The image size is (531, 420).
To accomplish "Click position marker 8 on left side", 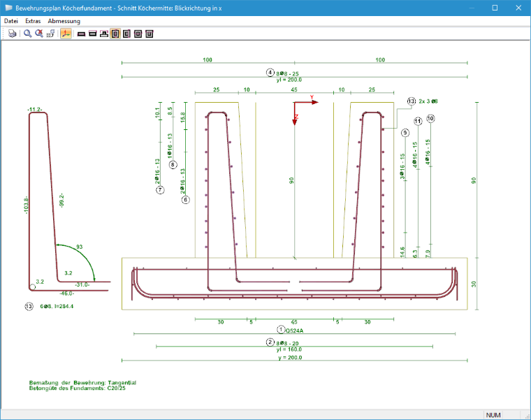I will click(x=173, y=165).
